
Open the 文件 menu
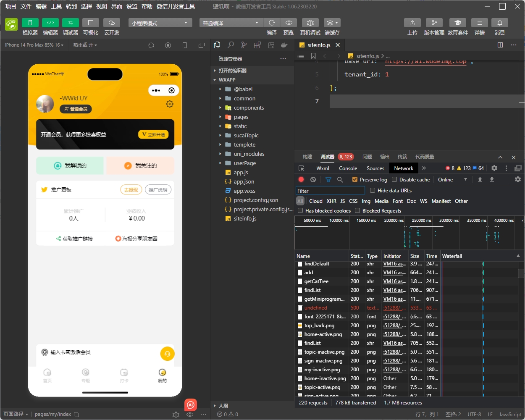point(26,6)
